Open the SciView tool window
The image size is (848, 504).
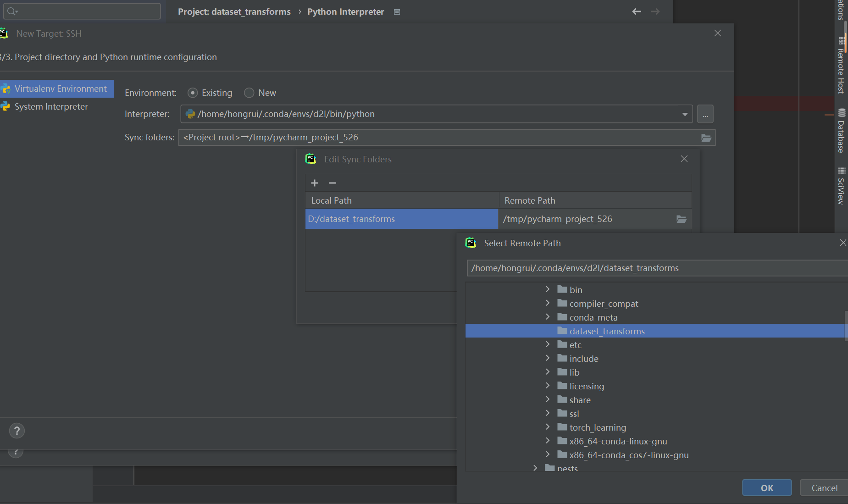pyautogui.click(x=841, y=186)
